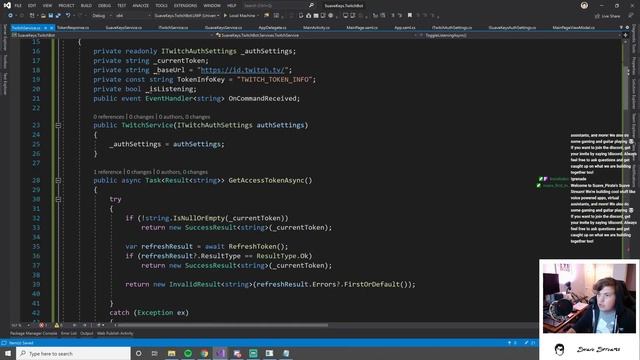Open the BUILD menu
The height and width of the screenshot is (360, 640).
pyautogui.click(x=86, y=6)
